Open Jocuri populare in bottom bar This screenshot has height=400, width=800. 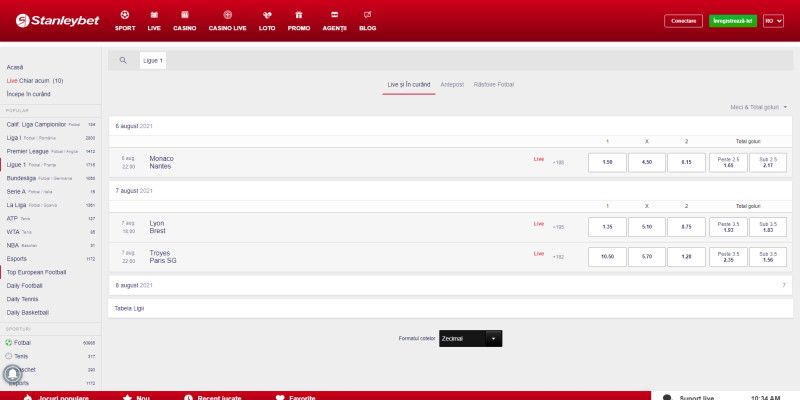click(x=56, y=397)
